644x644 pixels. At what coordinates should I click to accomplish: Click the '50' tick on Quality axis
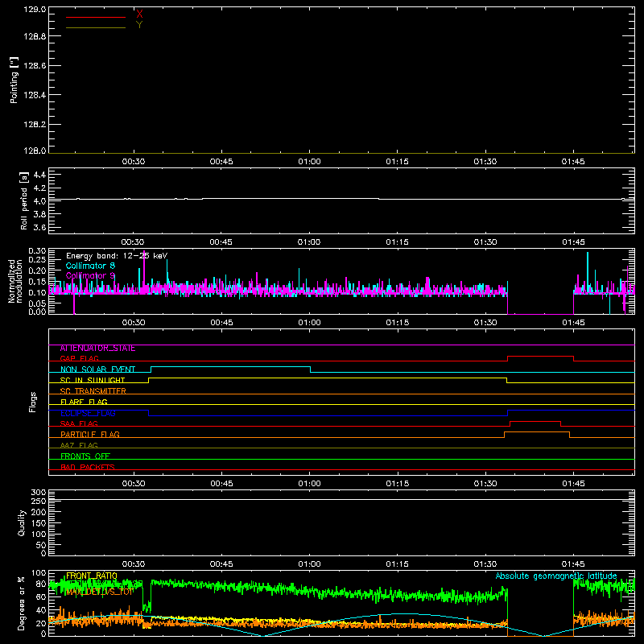pyautogui.click(x=41, y=545)
